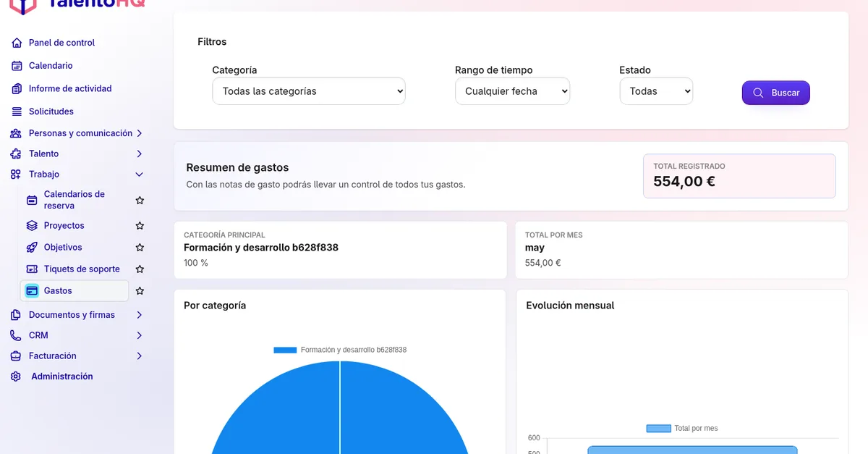
Task: Open Solicitudes page
Action: (x=51, y=112)
